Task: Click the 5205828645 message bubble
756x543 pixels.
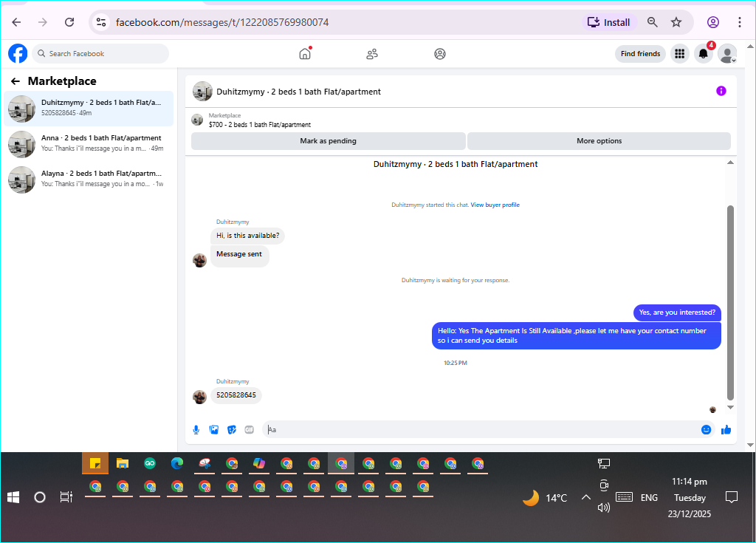Action: pyautogui.click(x=236, y=395)
